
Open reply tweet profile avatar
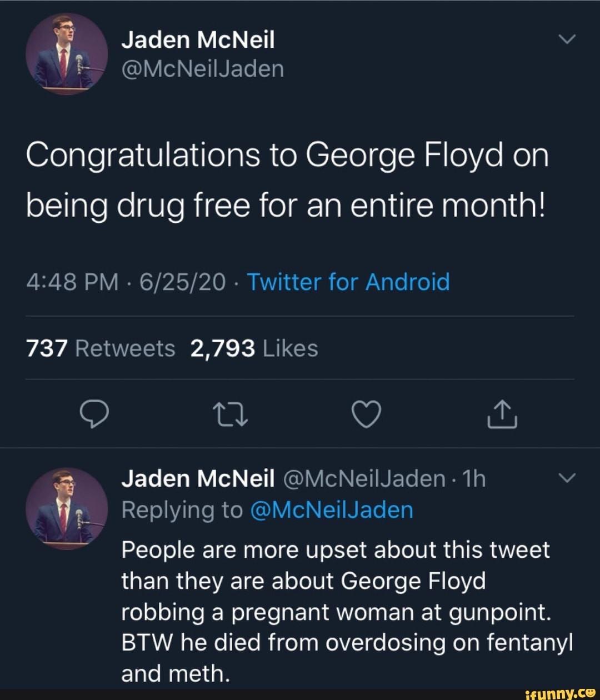(66, 508)
